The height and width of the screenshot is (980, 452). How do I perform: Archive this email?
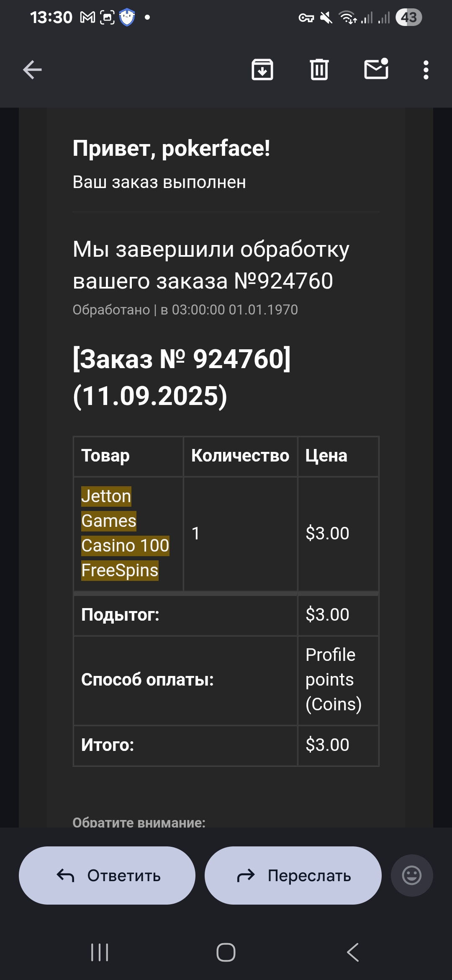(x=262, y=70)
